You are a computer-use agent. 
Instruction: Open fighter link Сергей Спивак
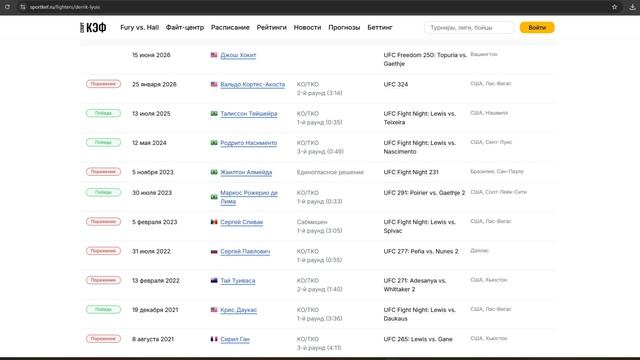point(242,222)
